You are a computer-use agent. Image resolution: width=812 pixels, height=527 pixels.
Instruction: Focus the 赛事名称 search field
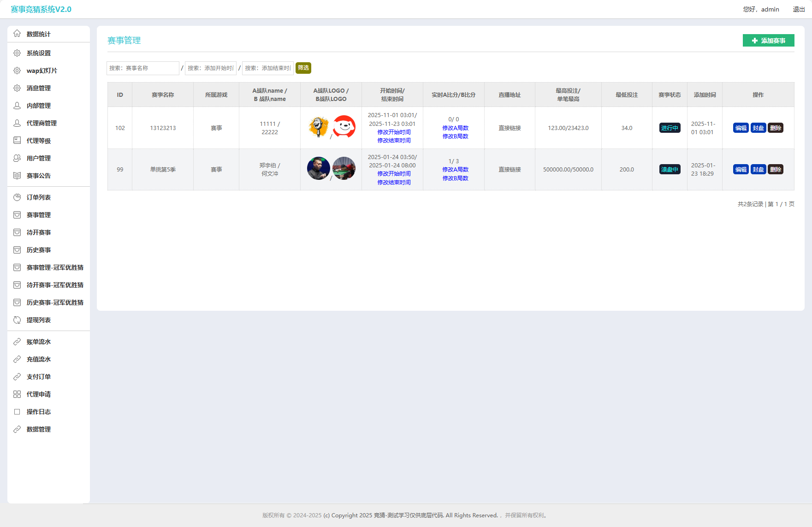143,68
